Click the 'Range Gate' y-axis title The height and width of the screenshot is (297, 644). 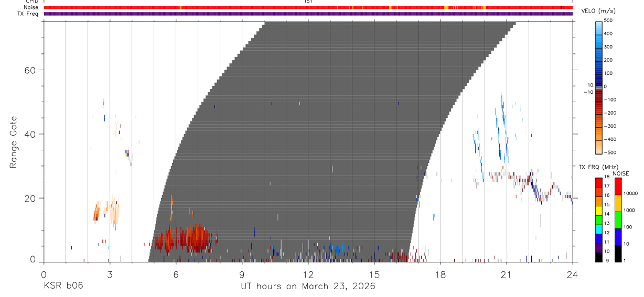[14, 142]
